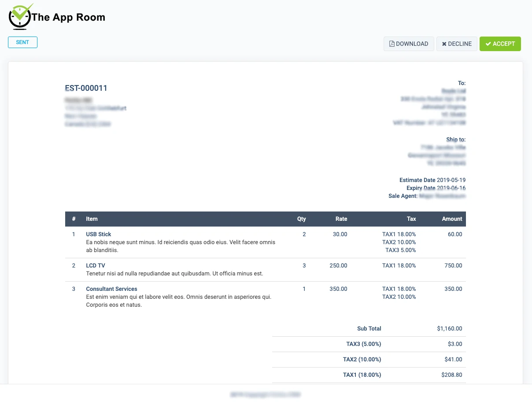This screenshot has height=405, width=532.
Task: Click the LCD TV description text
Action: (174, 274)
